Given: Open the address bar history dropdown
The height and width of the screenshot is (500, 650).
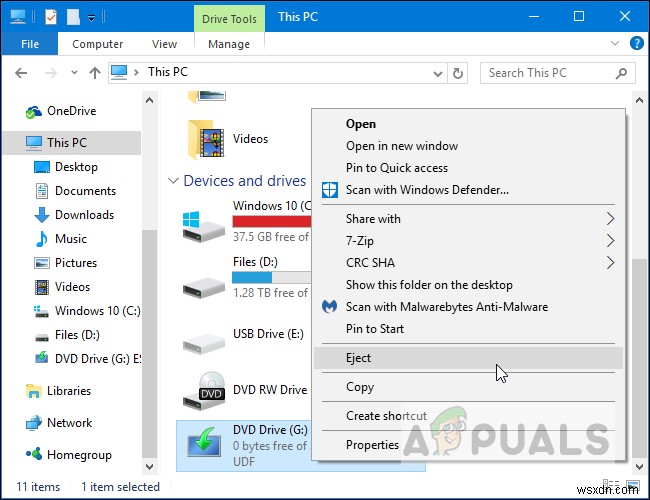Looking at the screenshot, I should (437, 74).
